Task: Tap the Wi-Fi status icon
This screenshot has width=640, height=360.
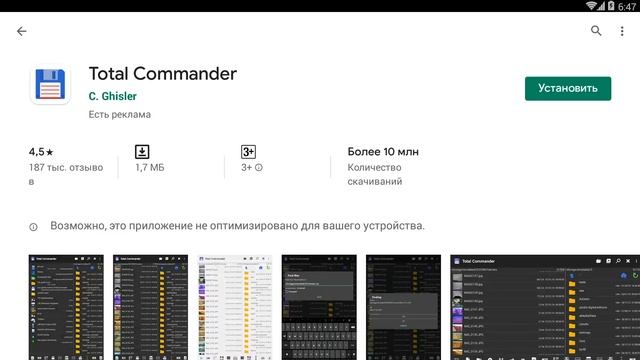Action: point(591,6)
